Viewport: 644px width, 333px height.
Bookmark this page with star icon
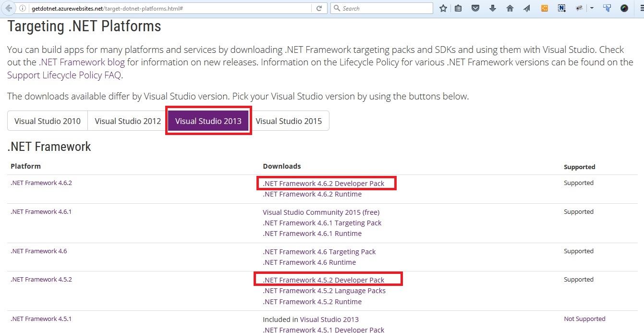[x=443, y=8]
